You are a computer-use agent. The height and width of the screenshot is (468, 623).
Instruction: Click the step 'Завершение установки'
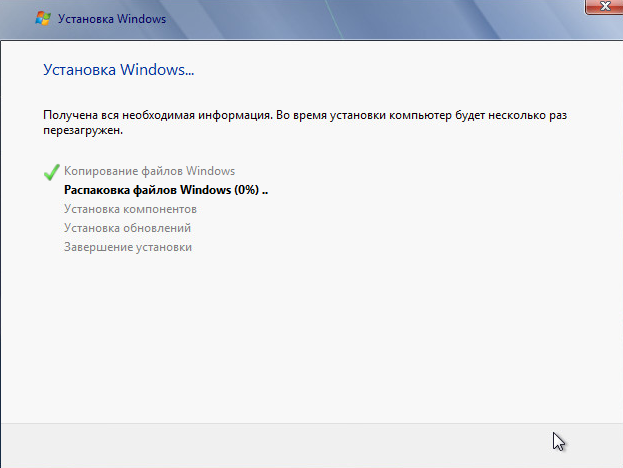pyautogui.click(x=128, y=247)
